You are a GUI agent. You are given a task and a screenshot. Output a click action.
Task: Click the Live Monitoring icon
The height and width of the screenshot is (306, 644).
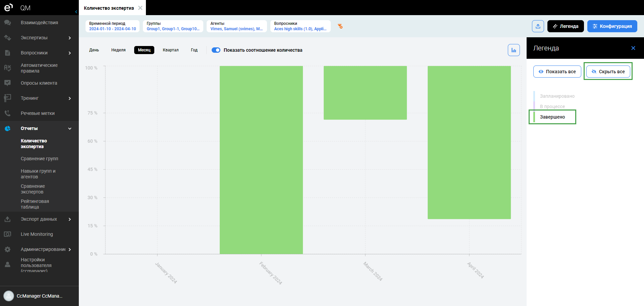[x=7, y=234]
